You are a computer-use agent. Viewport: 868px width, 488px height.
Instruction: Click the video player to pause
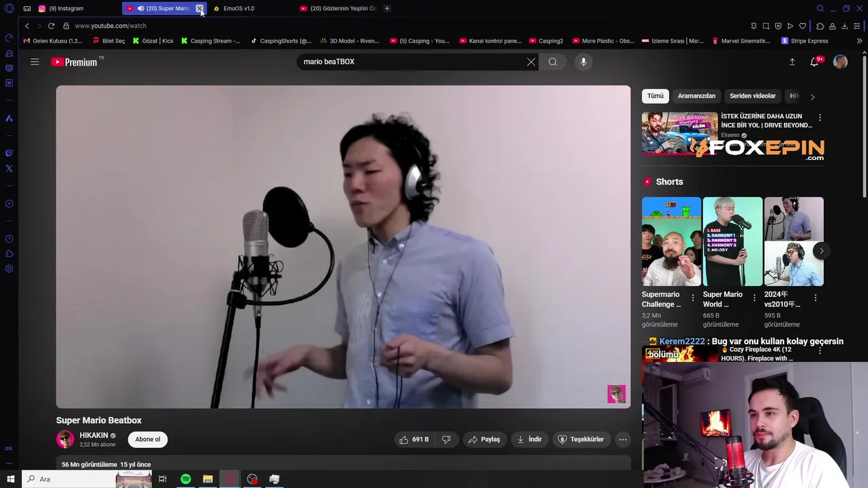pos(343,247)
